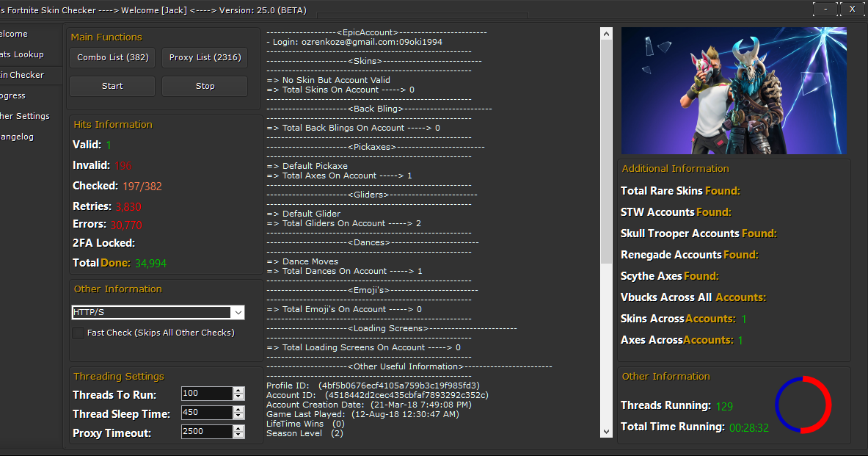This screenshot has height=456, width=868.
Task: Click the Profile ID line in log
Action: point(373,386)
